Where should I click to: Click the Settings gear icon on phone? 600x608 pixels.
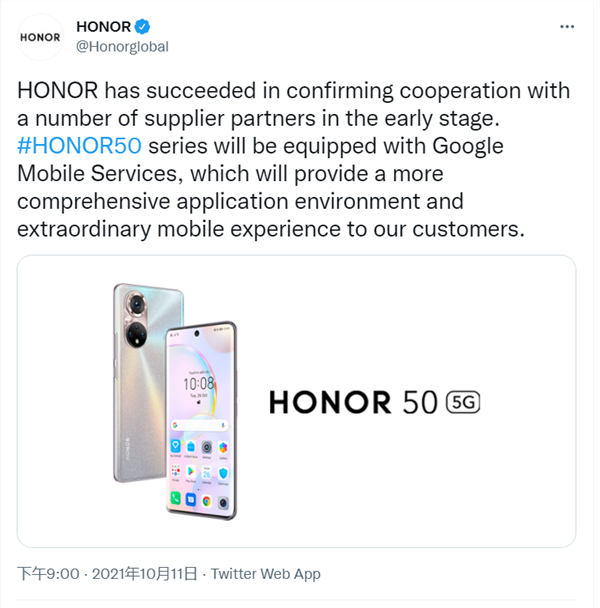point(207,446)
